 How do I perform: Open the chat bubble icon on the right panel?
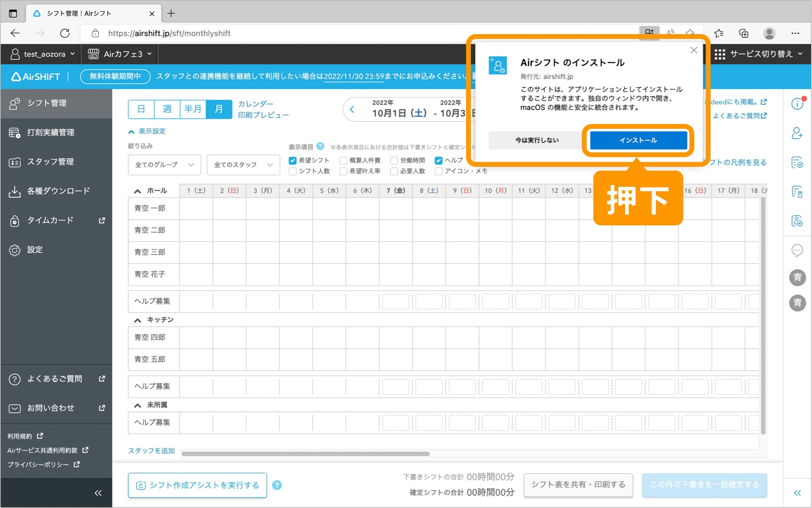pyautogui.click(x=797, y=250)
